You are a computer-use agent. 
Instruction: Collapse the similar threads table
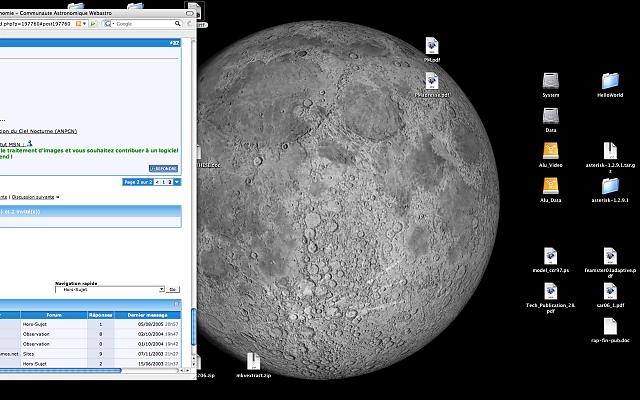[177, 304]
